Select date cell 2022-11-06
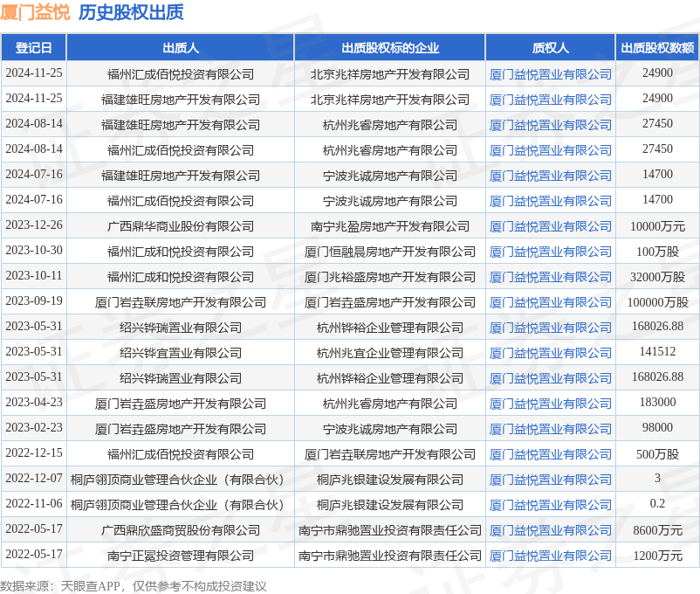This screenshot has height=594, width=700. point(34,503)
